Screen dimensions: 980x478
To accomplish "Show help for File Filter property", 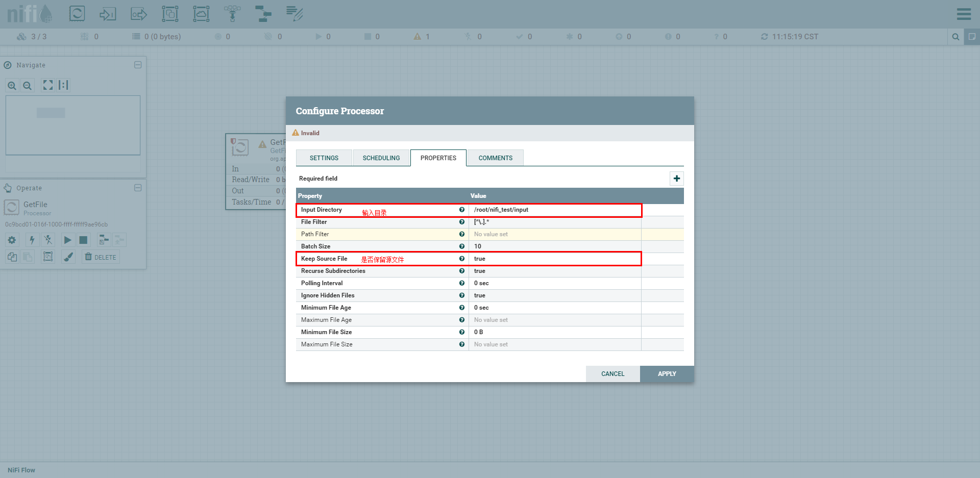I will coord(462,222).
